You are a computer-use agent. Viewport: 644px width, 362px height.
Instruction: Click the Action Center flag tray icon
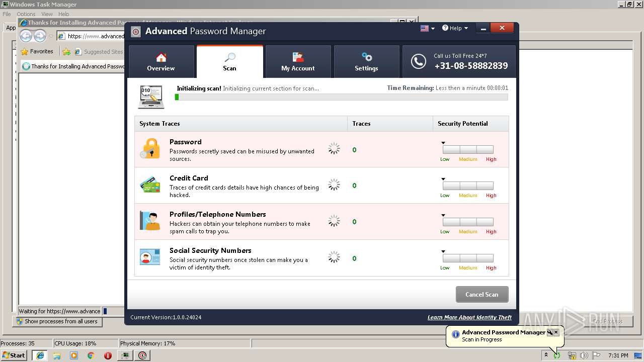click(x=596, y=355)
